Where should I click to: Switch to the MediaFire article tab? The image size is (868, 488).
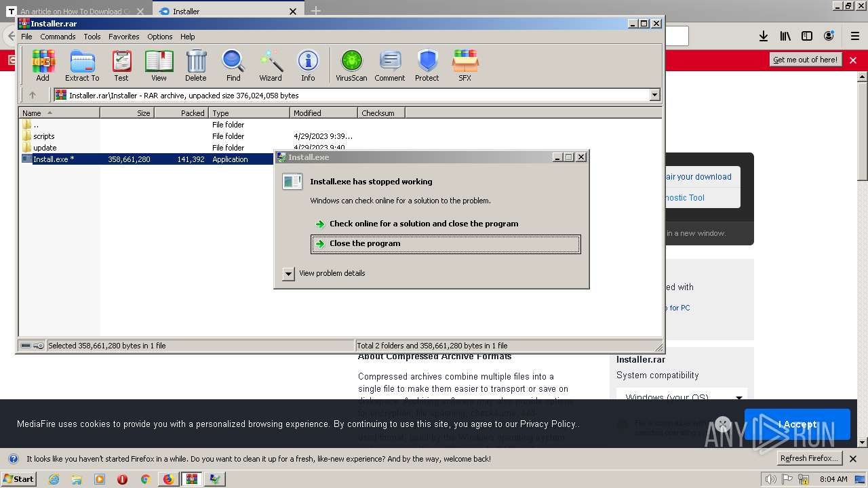point(75,12)
